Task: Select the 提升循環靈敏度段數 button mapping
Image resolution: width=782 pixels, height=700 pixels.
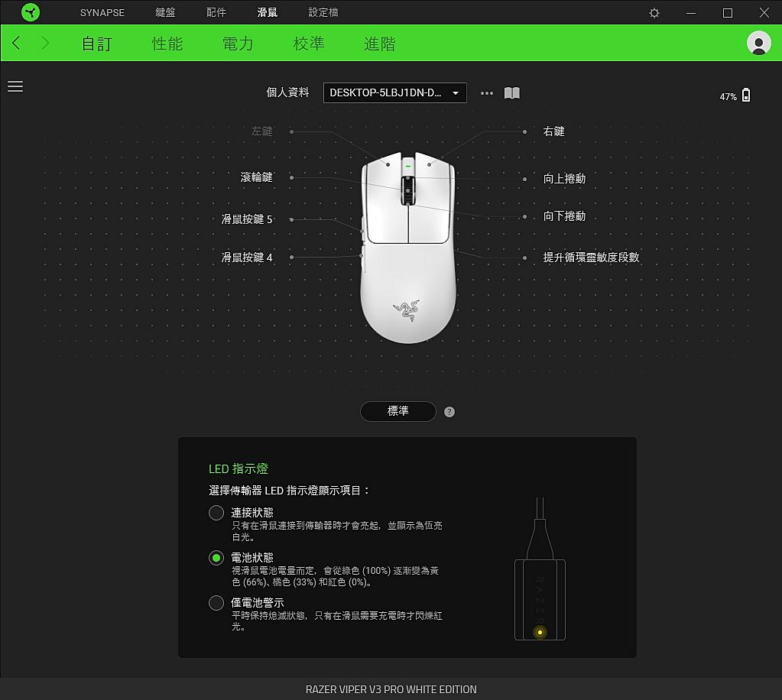Action: [591, 258]
